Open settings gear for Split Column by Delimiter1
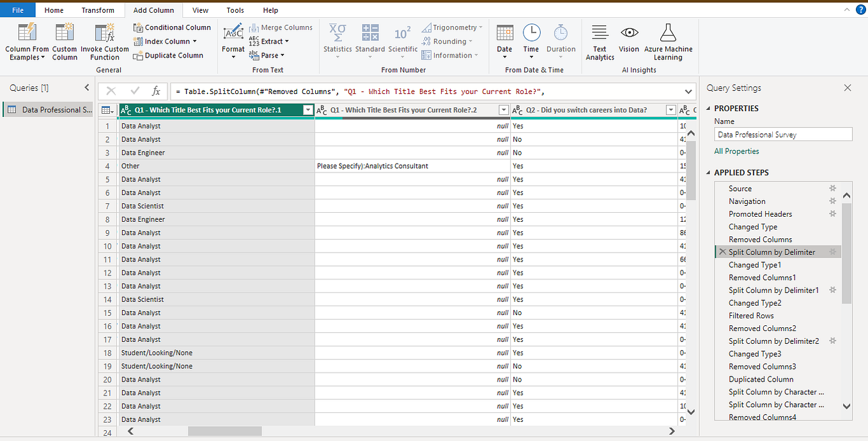 click(x=832, y=290)
